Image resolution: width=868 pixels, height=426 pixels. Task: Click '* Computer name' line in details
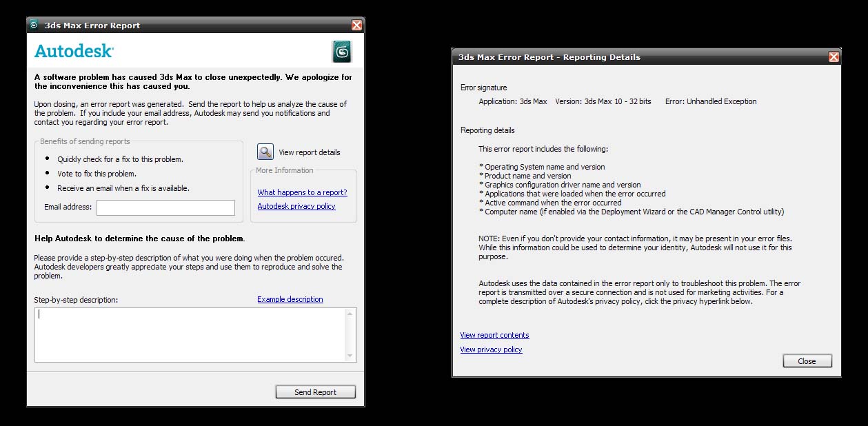632,212
